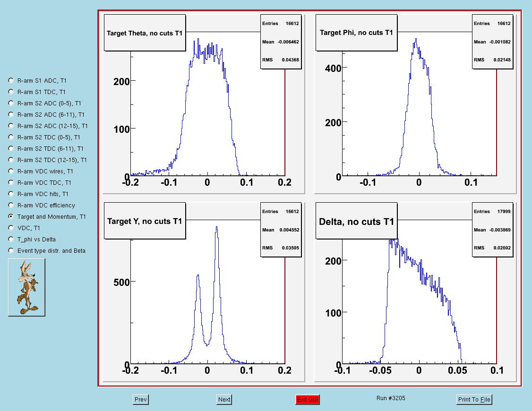Click the Run #3205 label

(391, 398)
